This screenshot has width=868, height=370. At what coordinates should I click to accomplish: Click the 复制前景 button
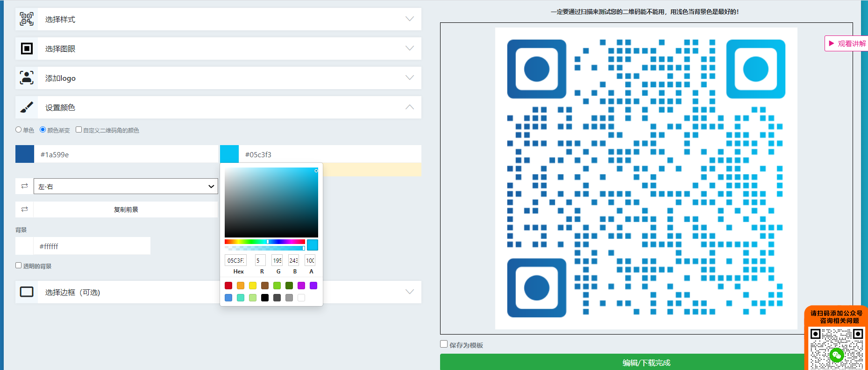(x=126, y=209)
